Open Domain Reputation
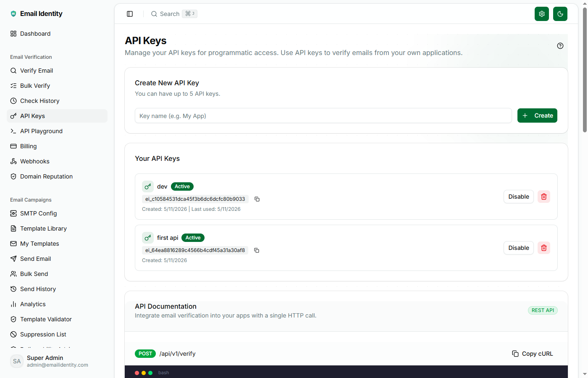The width and height of the screenshot is (588, 378). click(x=57, y=176)
